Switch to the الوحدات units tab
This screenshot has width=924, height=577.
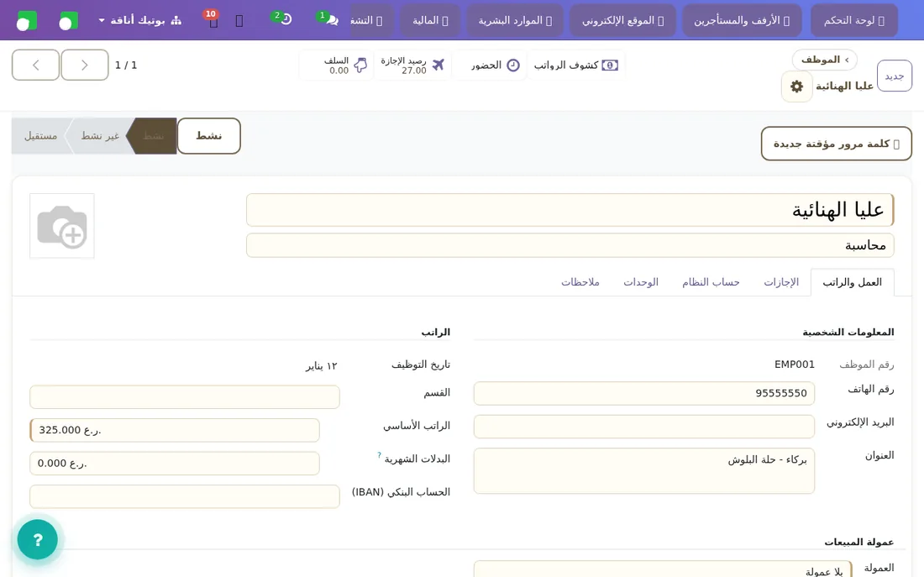pyautogui.click(x=641, y=282)
